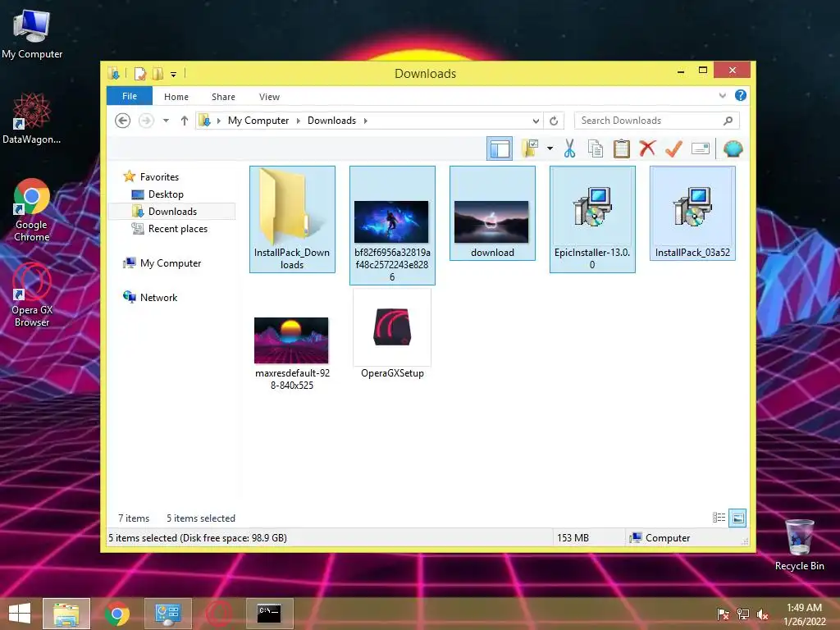Open the Windows Start button

tap(20, 614)
